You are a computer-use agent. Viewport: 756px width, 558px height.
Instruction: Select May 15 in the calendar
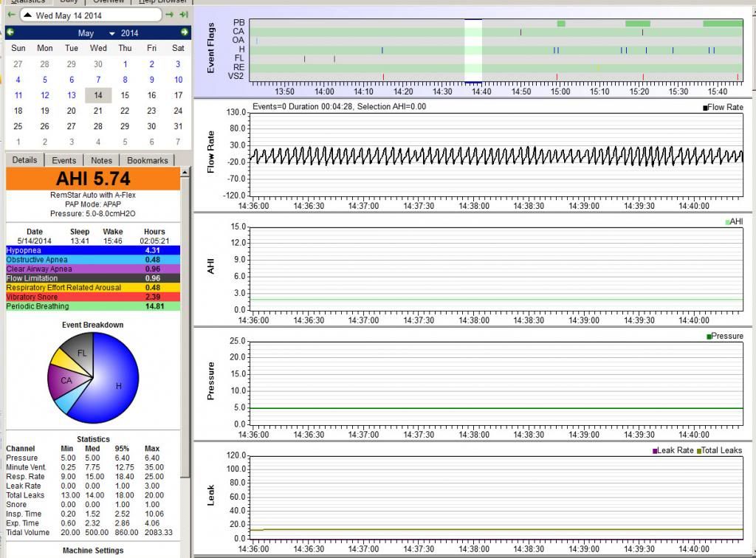tap(125, 95)
